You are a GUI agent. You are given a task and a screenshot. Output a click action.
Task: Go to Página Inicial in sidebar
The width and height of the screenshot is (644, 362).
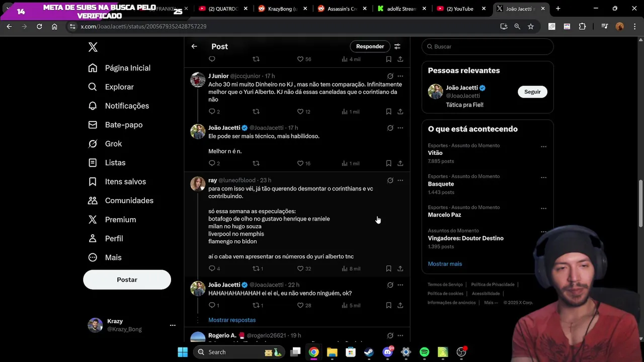pyautogui.click(x=119, y=68)
